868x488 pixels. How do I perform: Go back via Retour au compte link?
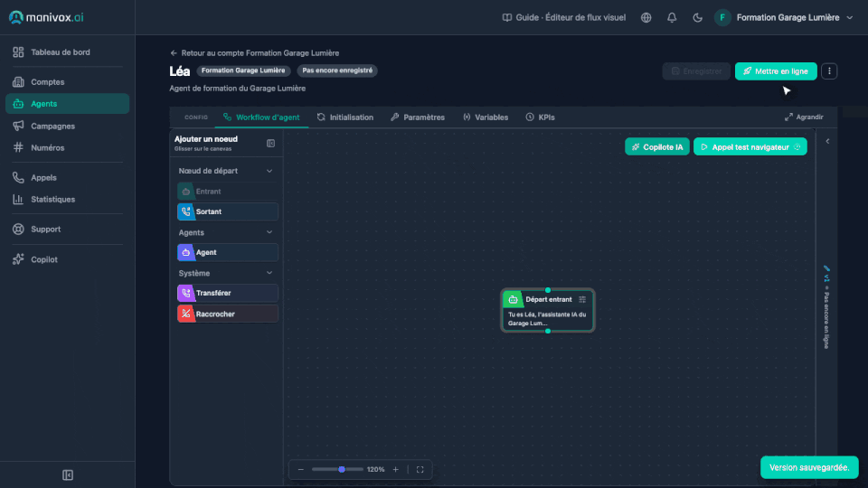click(x=255, y=53)
